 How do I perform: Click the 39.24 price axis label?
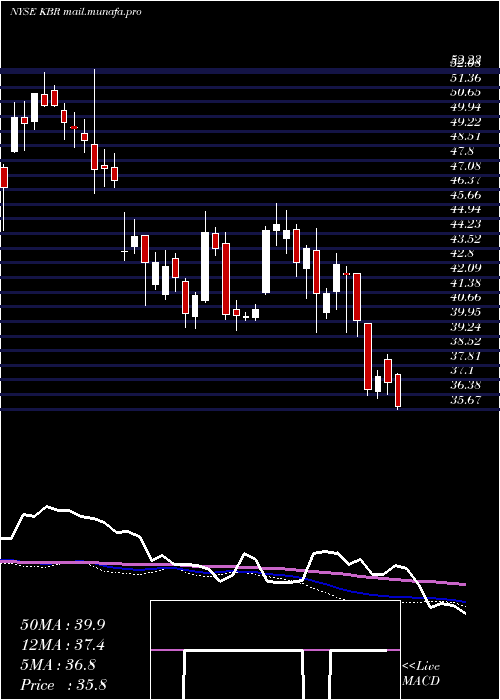pos(465,326)
